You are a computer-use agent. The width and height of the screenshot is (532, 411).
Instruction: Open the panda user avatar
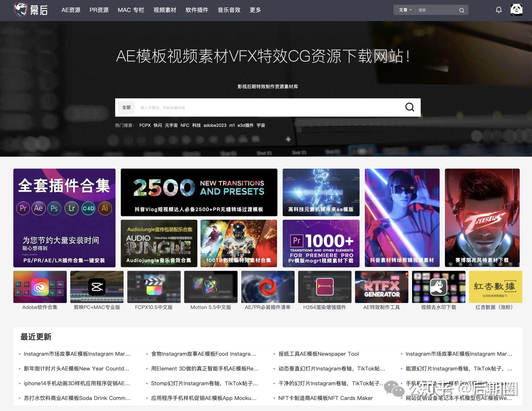click(x=516, y=10)
